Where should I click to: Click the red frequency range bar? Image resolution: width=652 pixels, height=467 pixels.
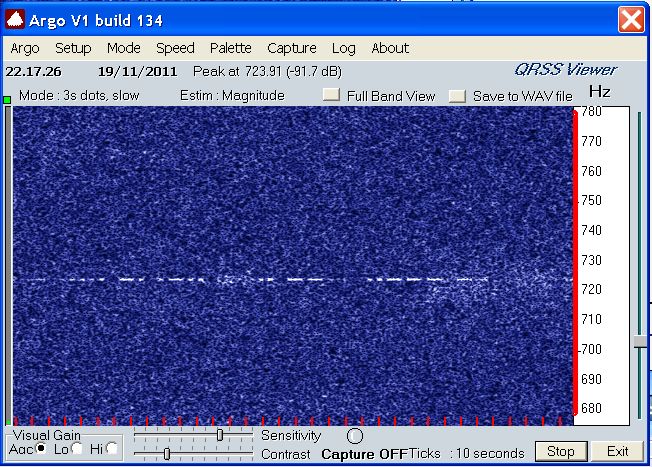[575, 262]
